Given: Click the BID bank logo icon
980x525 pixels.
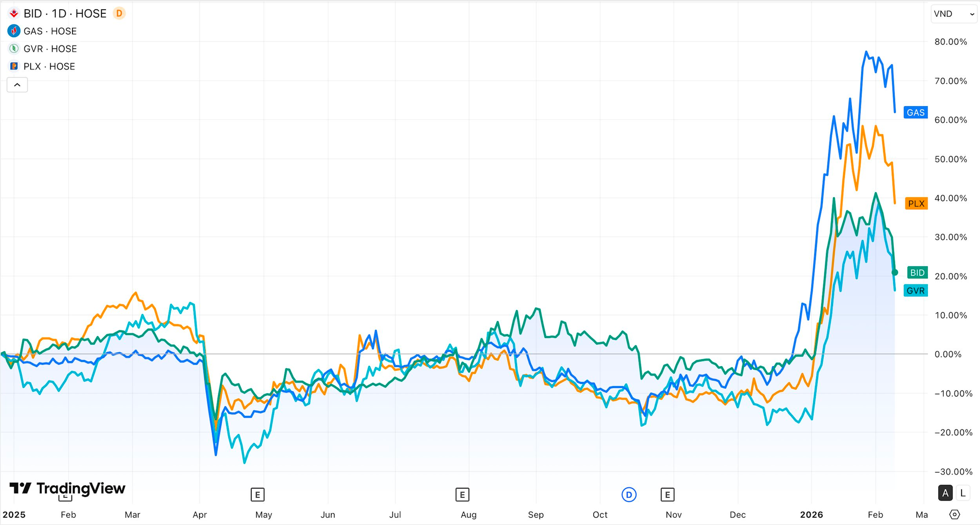Looking at the screenshot, I should coord(14,14).
